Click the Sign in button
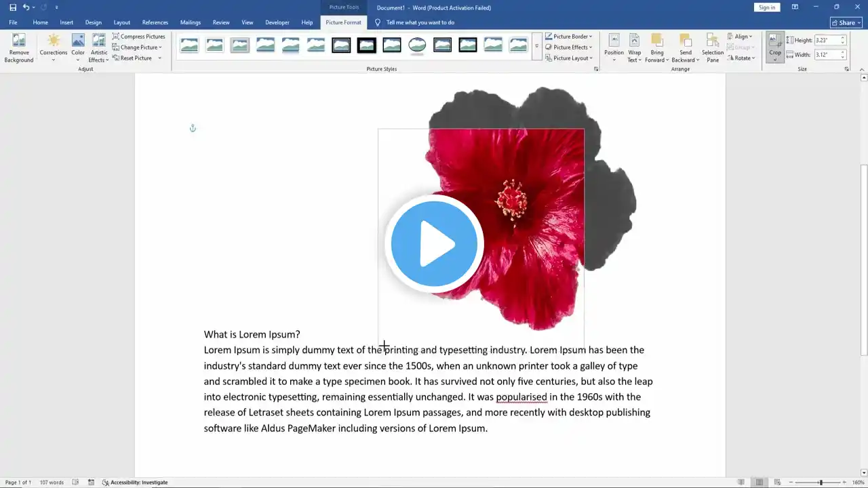The width and height of the screenshot is (868, 488). pyautogui.click(x=767, y=7)
